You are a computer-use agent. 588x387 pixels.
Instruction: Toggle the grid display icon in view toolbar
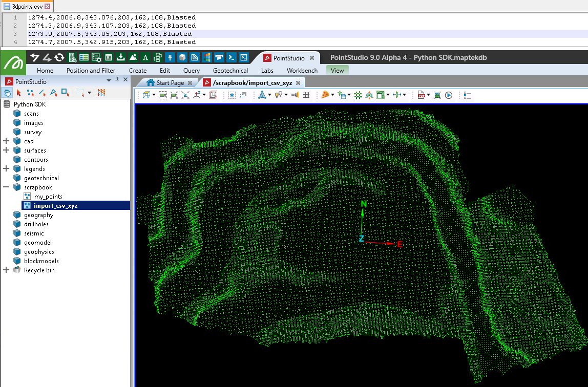pyautogui.click(x=306, y=95)
